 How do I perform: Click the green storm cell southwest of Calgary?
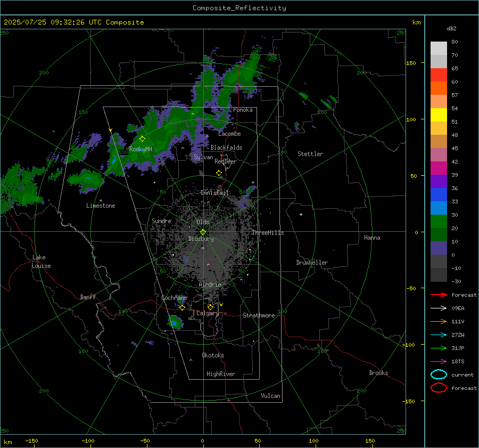click(175, 322)
